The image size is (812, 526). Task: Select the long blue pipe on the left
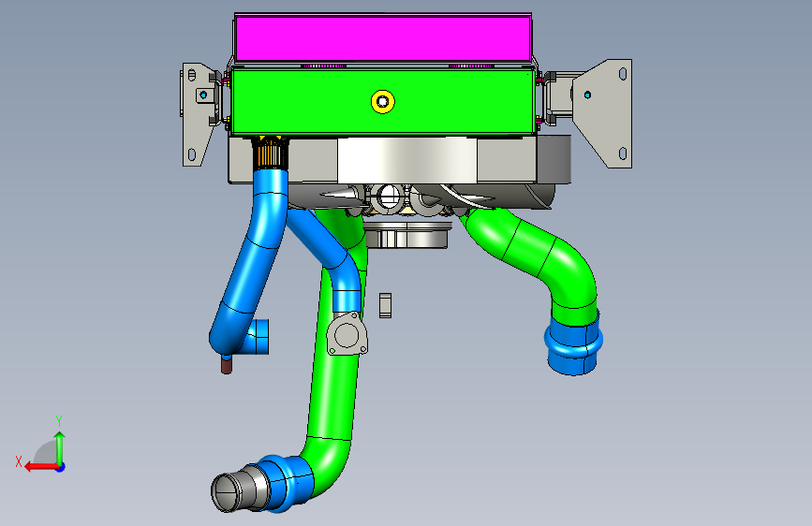tap(254, 259)
